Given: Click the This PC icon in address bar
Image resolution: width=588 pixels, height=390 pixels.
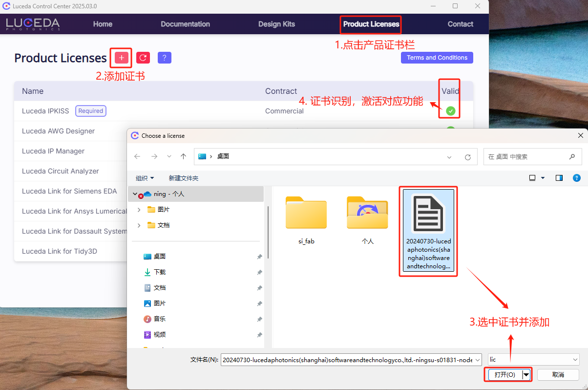Looking at the screenshot, I should (x=202, y=157).
